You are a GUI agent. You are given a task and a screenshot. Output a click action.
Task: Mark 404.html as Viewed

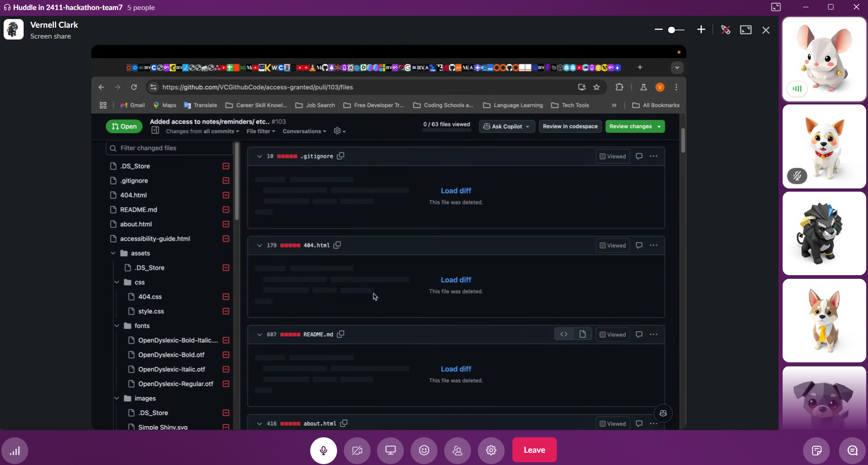pos(613,245)
